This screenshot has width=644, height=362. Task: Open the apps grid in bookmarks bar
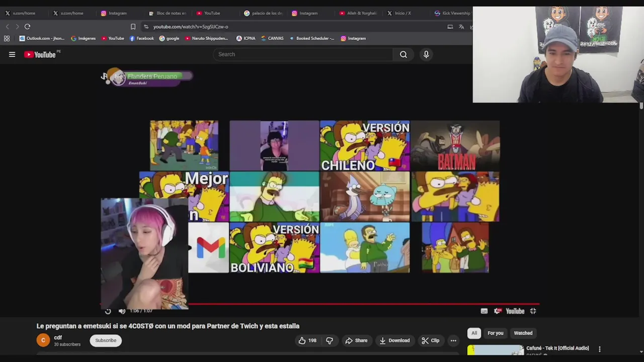[7, 38]
